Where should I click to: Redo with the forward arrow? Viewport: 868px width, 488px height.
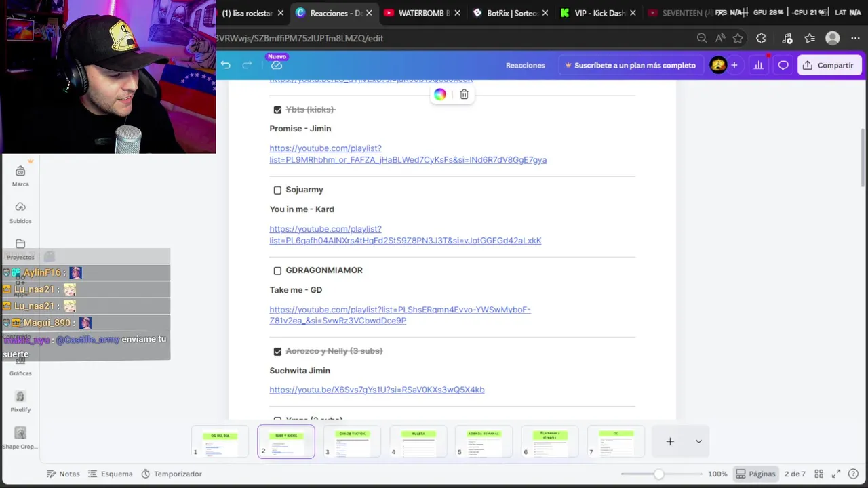tap(248, 65)
